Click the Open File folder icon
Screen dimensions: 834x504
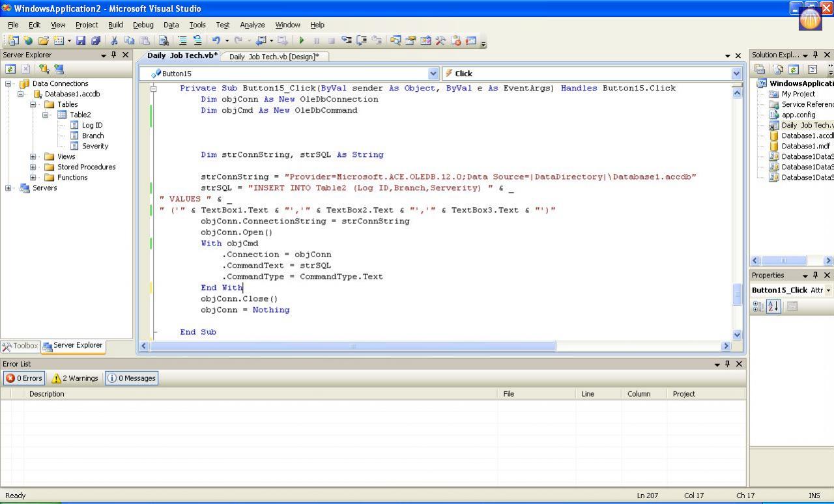point(43,40)
